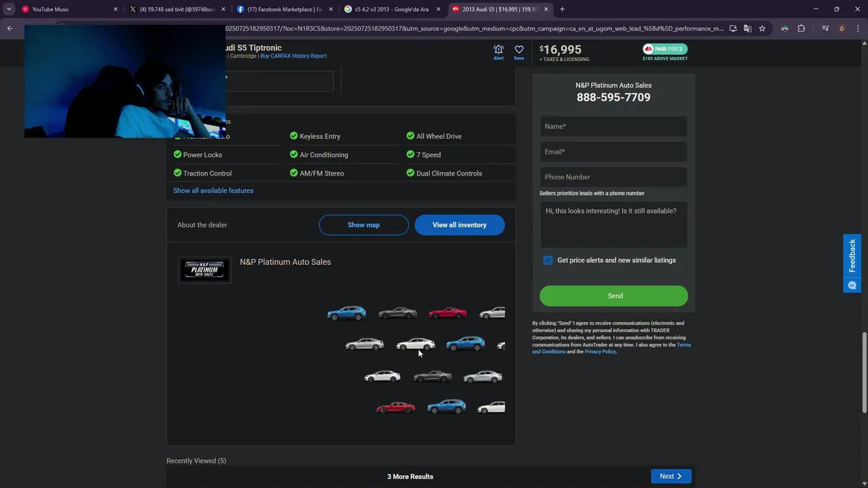Click the Air Conditioning feature checkmark
This screenshot has width=868, height=488.
tap(294, 155)
